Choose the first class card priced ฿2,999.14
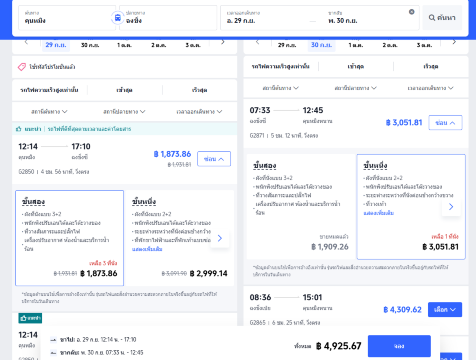476x360 pixels. pyautogui.click(x=180, y=238)
